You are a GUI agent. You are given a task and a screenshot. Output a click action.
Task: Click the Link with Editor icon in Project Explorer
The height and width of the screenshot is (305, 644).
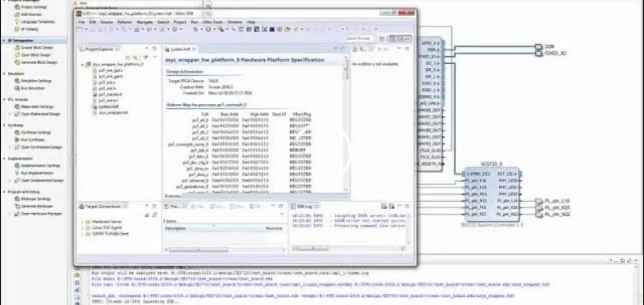pyautogui.click(x=135, y=57)
